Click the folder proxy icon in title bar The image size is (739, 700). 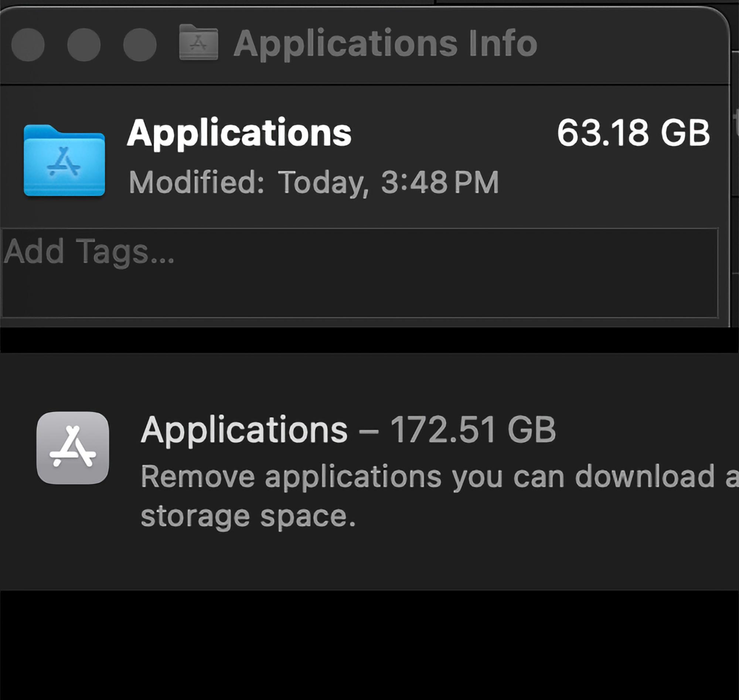[x=198, y=43]
